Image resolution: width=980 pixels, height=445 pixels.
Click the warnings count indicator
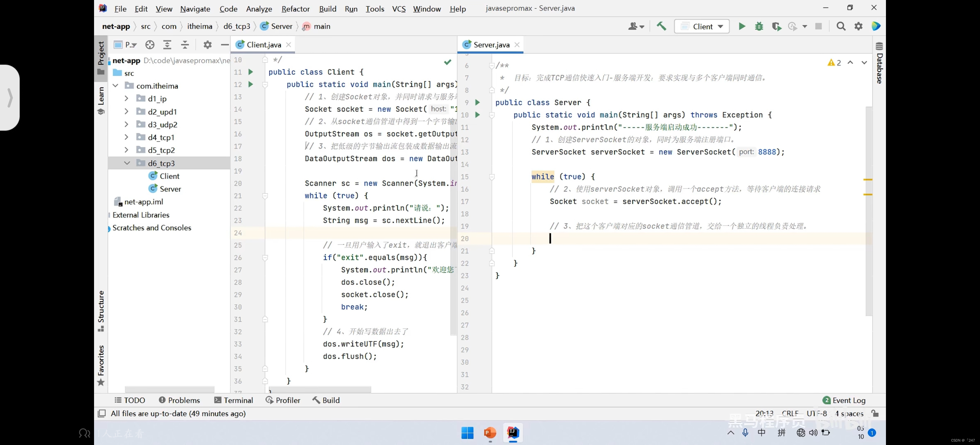tap(834, 62)
